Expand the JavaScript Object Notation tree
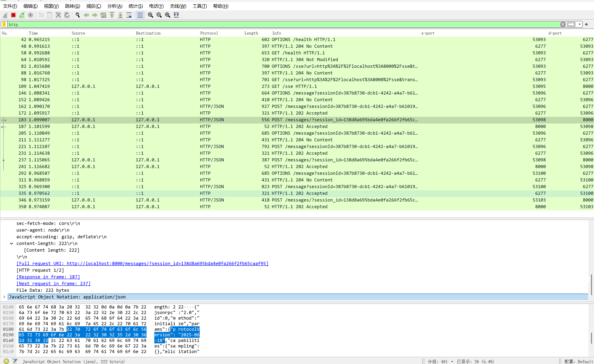This screenshot has height=364, width=594. 4,297
